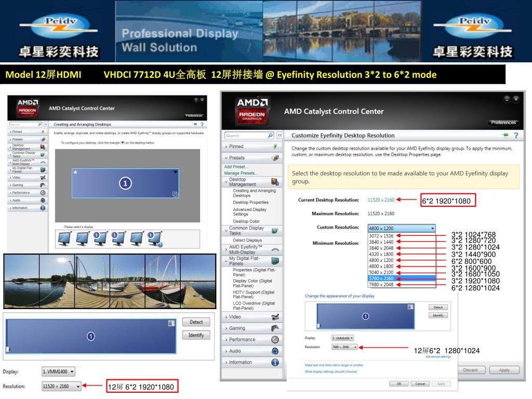Open the black triangle menu on desktop 1
532x399 pixels.
click(176, 172)
